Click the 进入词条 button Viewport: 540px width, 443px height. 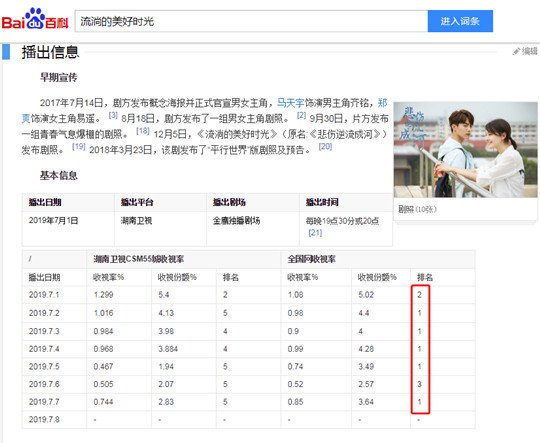pos(460,21)
